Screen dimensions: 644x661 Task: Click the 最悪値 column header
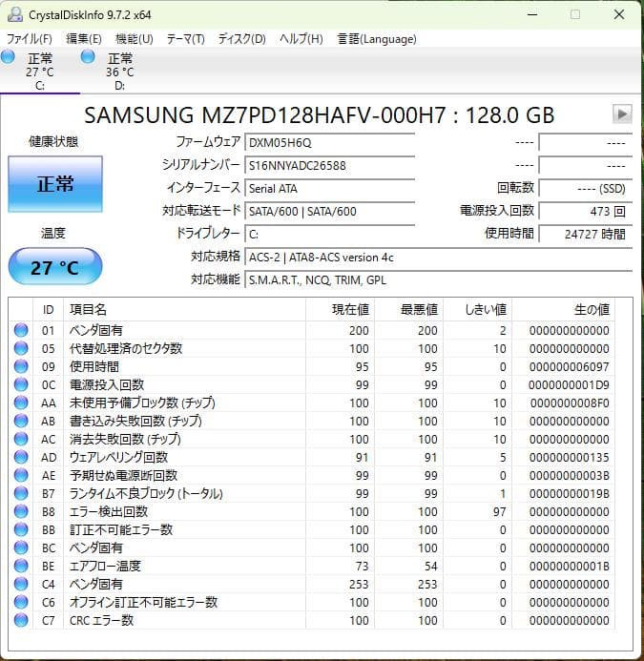point(408,310)
